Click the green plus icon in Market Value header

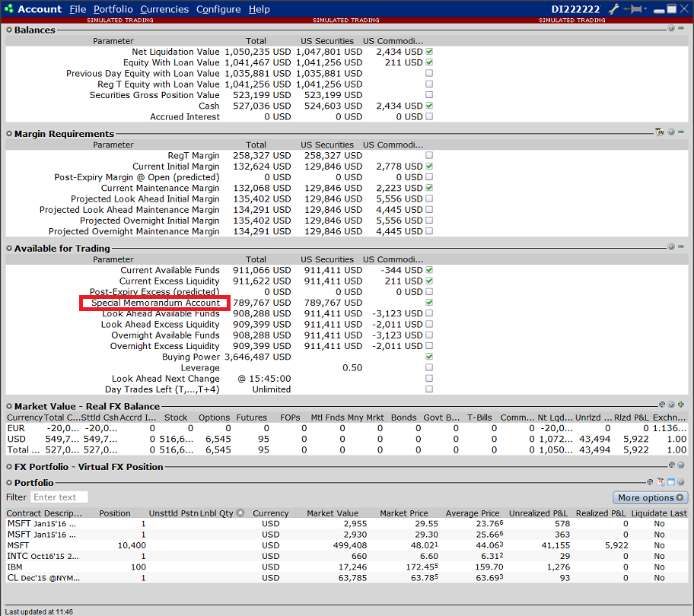pos(681,405)
